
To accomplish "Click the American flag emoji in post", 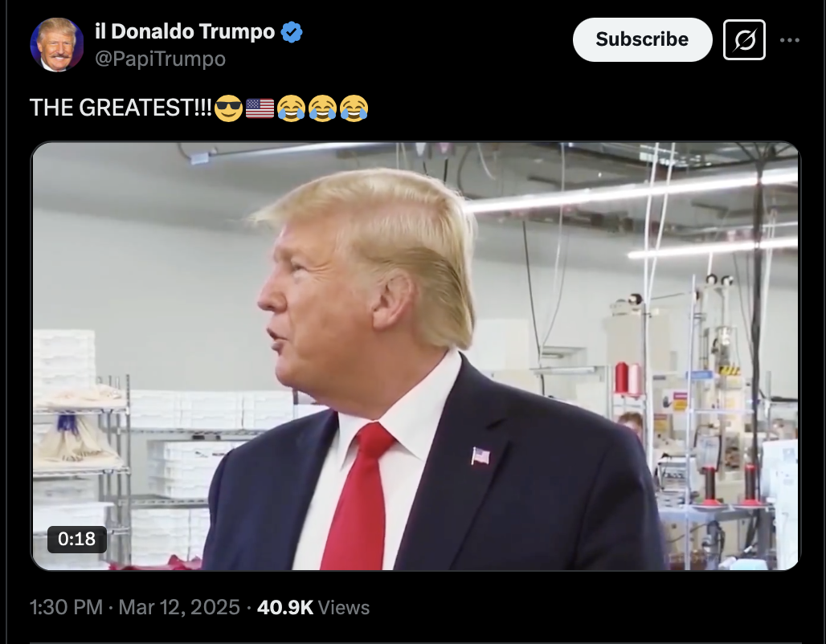I will [260, 108].
